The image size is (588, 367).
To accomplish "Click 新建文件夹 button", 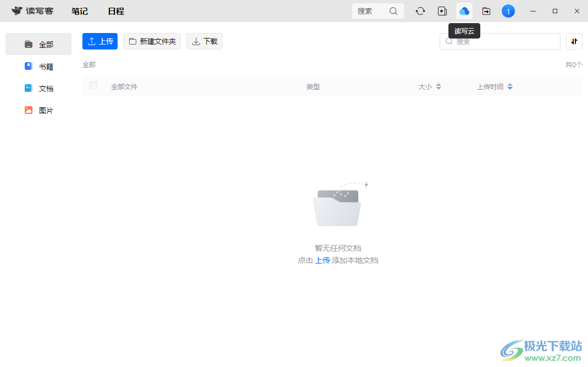I will [152, 41].
